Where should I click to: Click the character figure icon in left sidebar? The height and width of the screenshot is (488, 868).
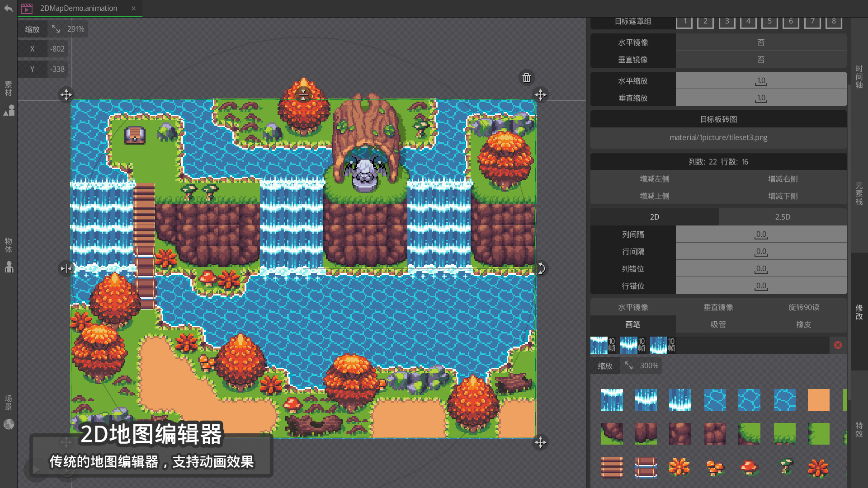coord(9,267)
